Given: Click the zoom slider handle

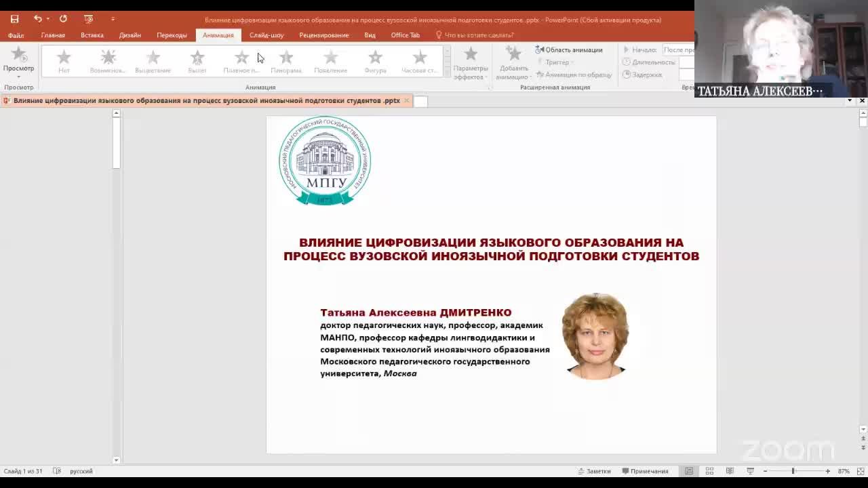Looking at the screenshot, I should point(793,471).
